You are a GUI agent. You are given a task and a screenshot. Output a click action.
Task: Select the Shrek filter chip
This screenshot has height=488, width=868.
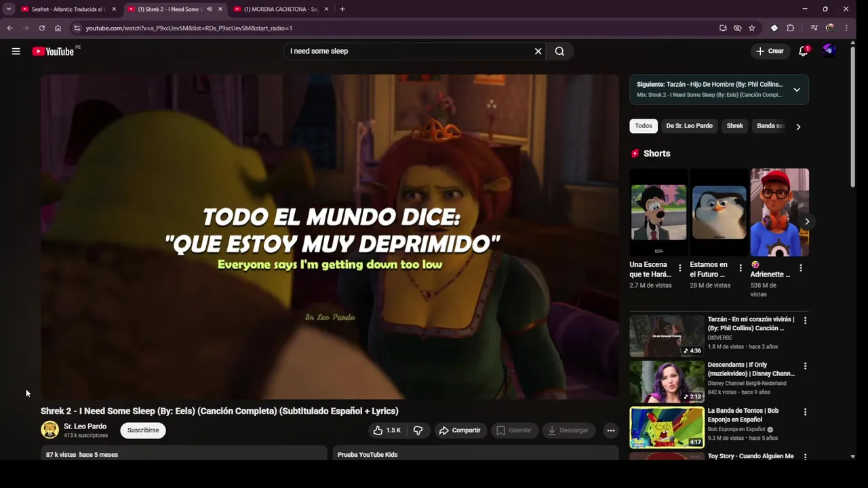(735, 126)
